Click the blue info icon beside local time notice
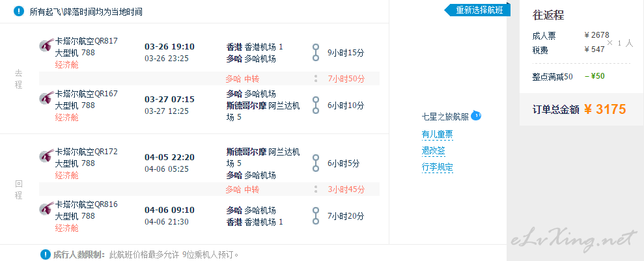The width and height of the screenshot is (644, 261). (19, 11)
